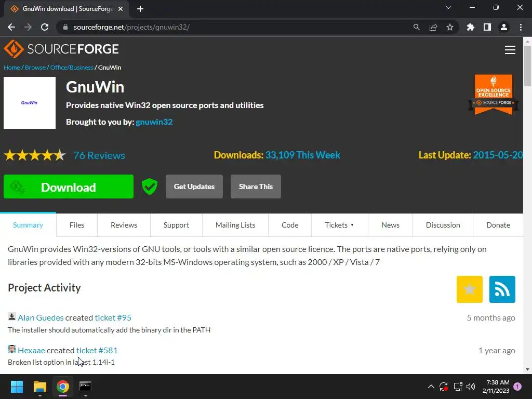The width and height of the screenshot is (532, 399).
Task: Click the share page icon in address bar
Action: [433, 27]
